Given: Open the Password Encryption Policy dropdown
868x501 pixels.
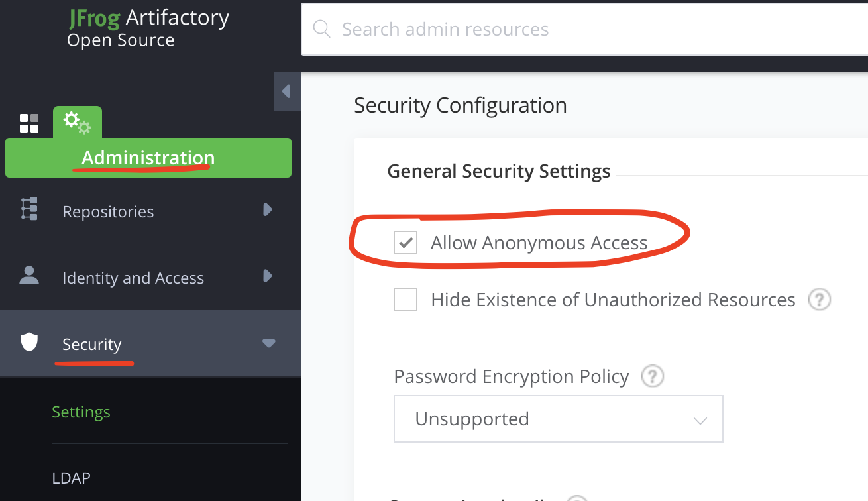Looking at the screenshot, I should tap(558, 419).
